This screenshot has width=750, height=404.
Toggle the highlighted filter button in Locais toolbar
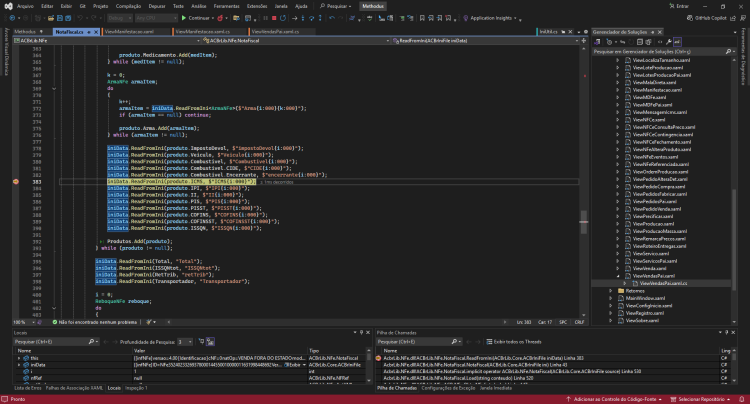[x=210, y=341]
